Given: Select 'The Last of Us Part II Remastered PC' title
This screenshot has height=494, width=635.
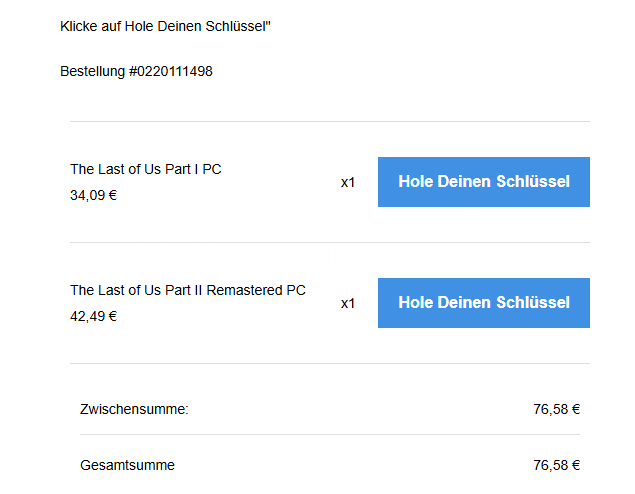Looking at the screenshot, I should tap(187, 290).
